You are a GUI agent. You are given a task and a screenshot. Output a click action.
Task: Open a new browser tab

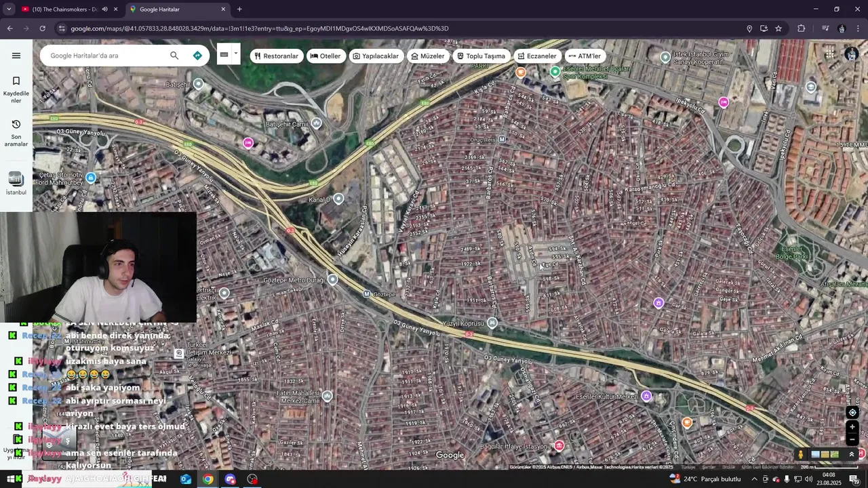click(x=239, y=9)
